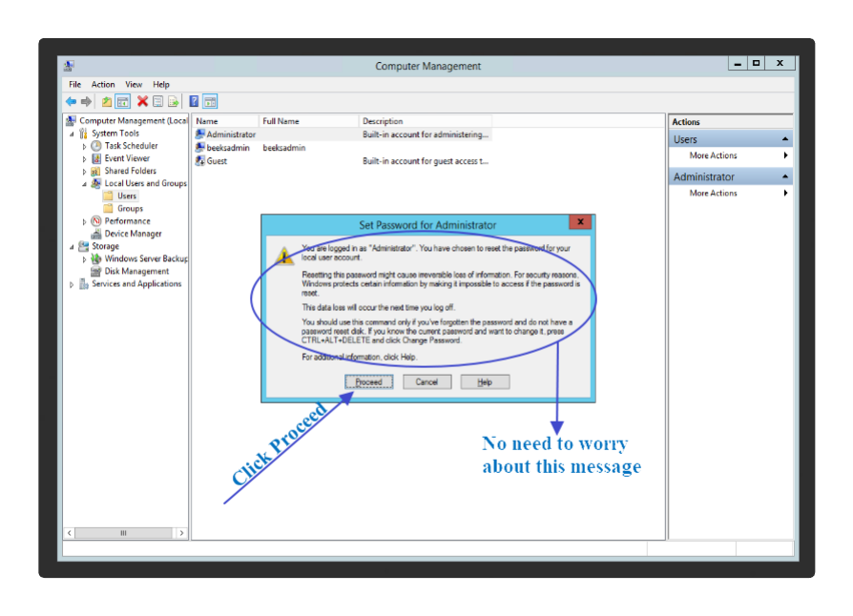This screenshot has height=616, width=853.
Task: Close the Set Password for Administrator dialog
Action: coord(580,222)
